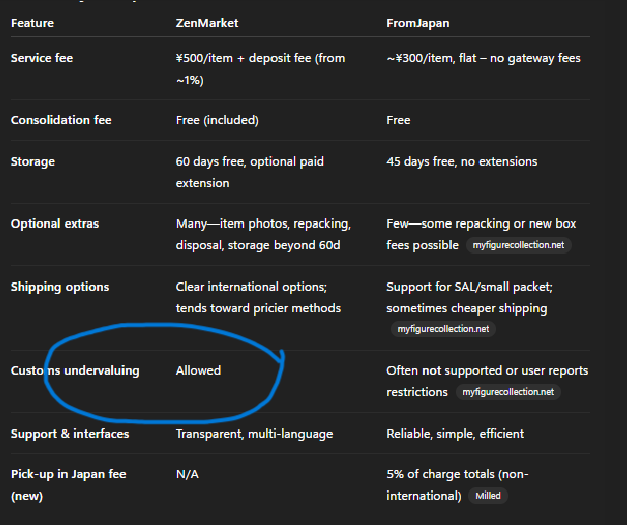Select the Feature column header

click(x=32, y=23)
